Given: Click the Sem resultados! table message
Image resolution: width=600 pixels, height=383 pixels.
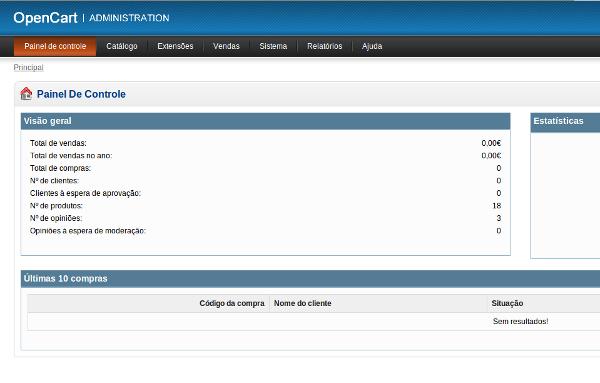Looking at the screenshot, I should click(x=520, y=321).
